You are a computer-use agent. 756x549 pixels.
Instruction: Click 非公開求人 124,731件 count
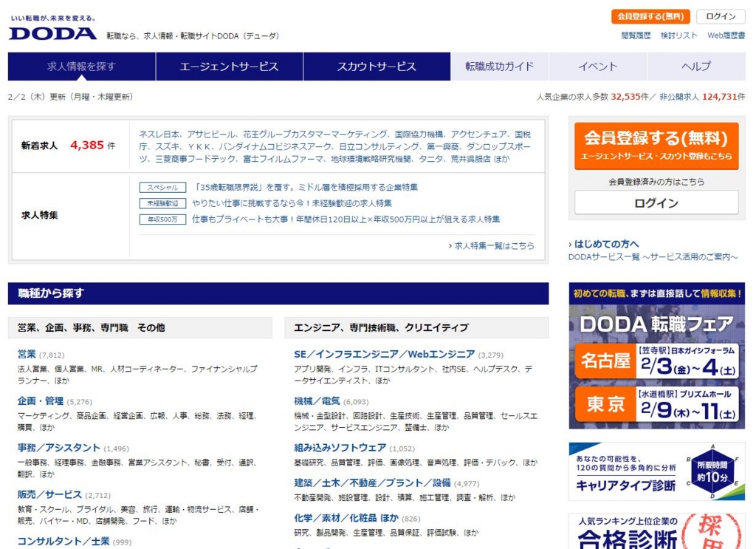coord(702,97)
